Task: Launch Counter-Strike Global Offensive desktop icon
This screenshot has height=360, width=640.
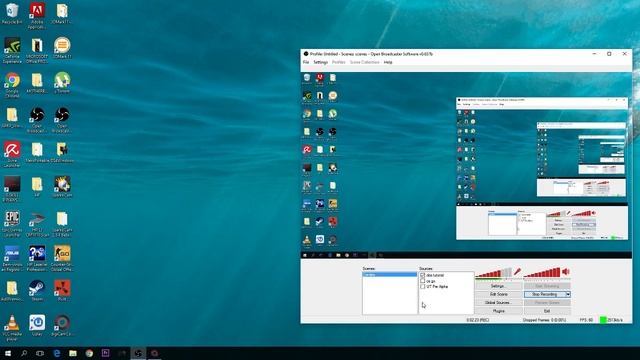Action: (x=62, y=258)
